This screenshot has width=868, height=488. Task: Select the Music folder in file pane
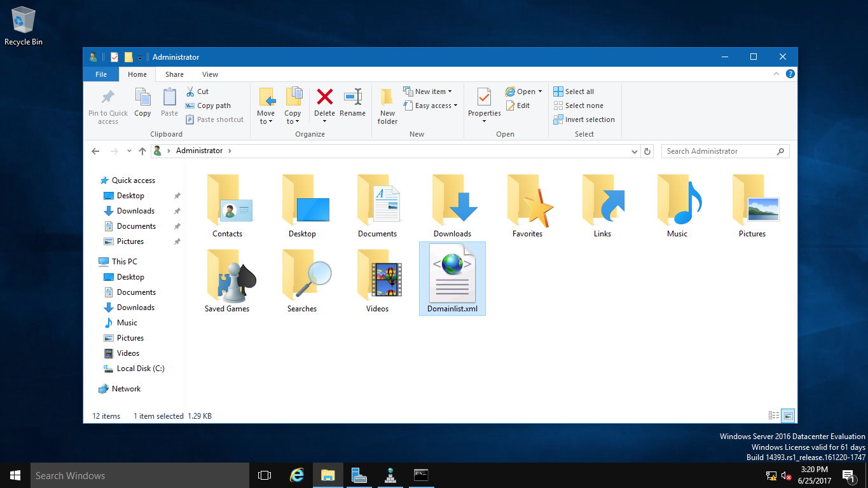pos(678,206)
